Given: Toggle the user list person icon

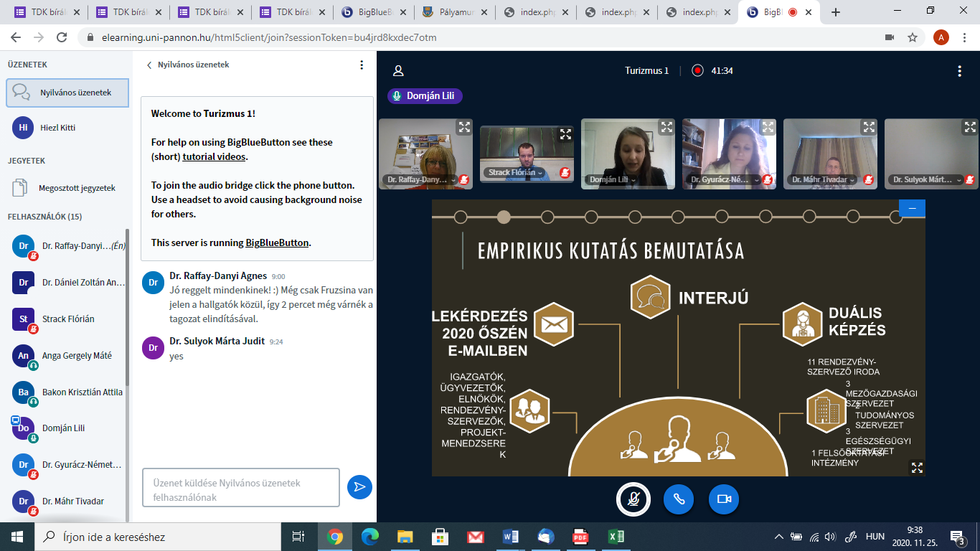Looking at the screenshot, I should (398, 71).
